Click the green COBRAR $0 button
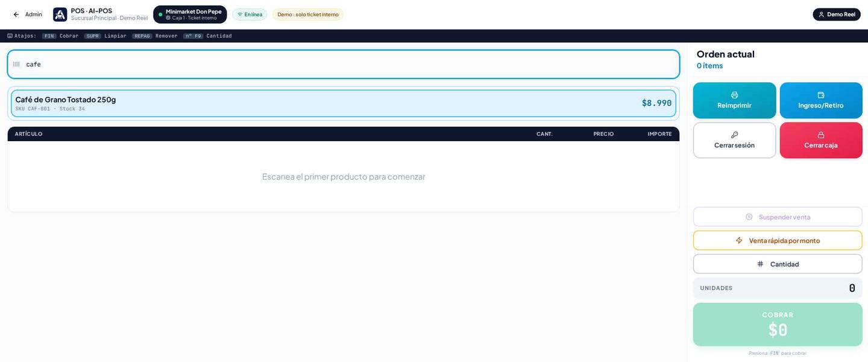The width and height of the screenshot is (868, 362). coord(778,325)
